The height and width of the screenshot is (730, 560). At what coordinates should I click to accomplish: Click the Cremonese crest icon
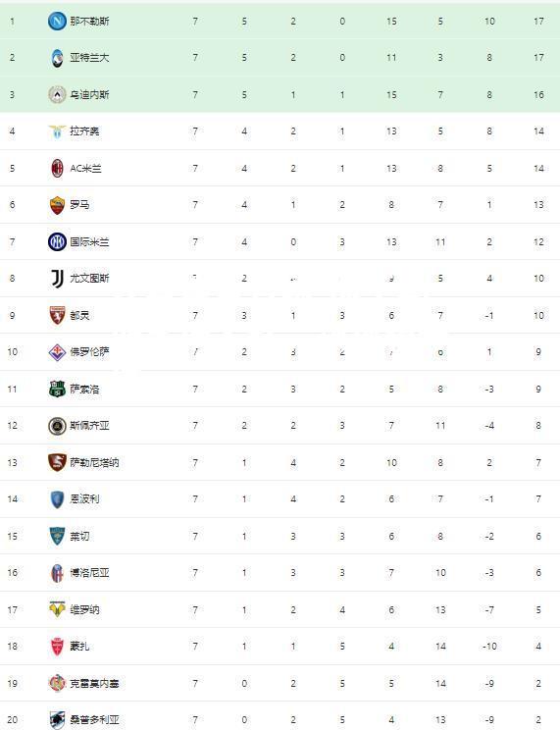coord(57,683)
